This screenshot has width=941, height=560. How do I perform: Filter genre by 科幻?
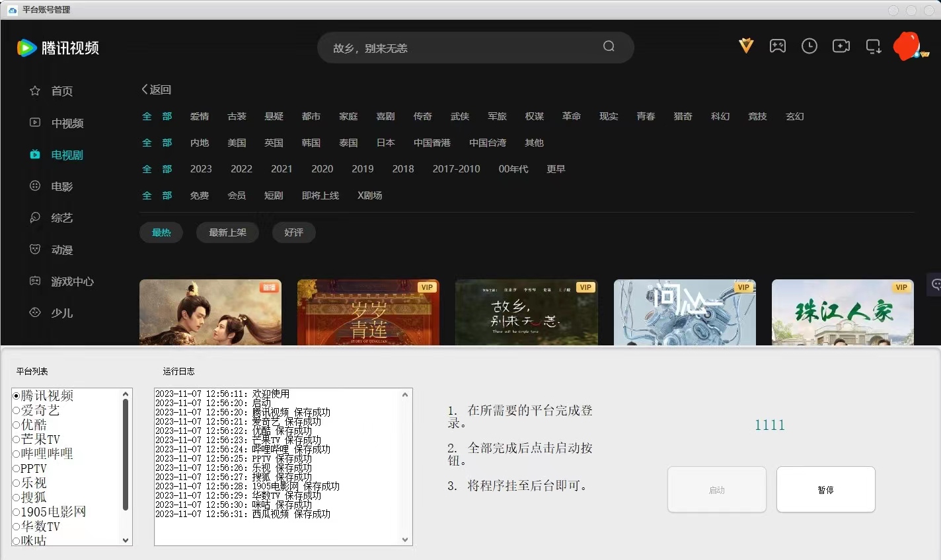point(720,116)
